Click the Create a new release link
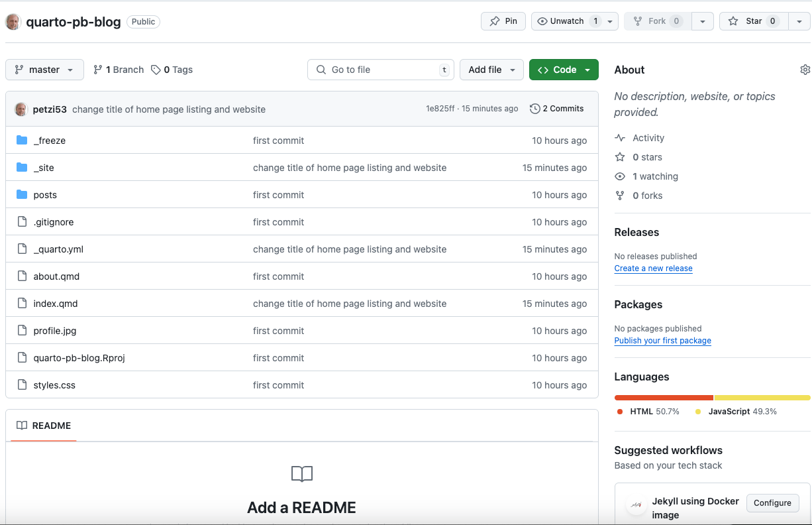 pos(653,268)
